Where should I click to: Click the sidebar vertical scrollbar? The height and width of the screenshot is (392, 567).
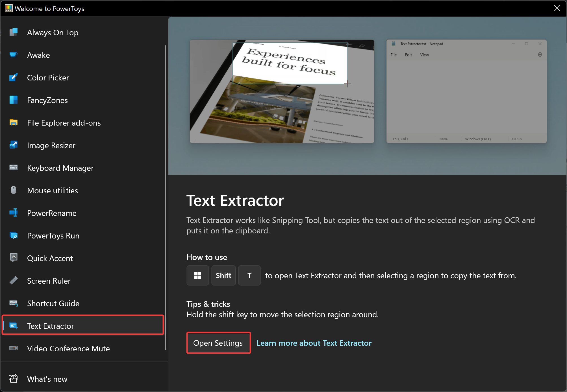pyautogui.click(x=165, y=198)
